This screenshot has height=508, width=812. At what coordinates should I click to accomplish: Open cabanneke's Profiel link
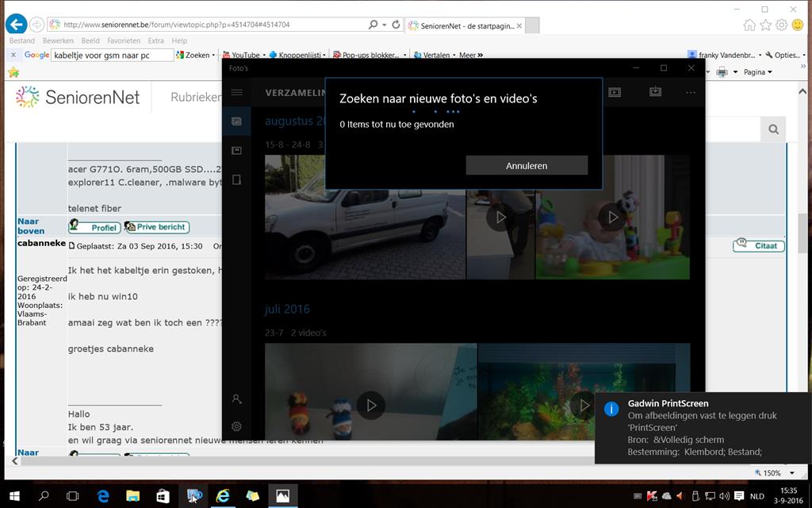(95, 227)
